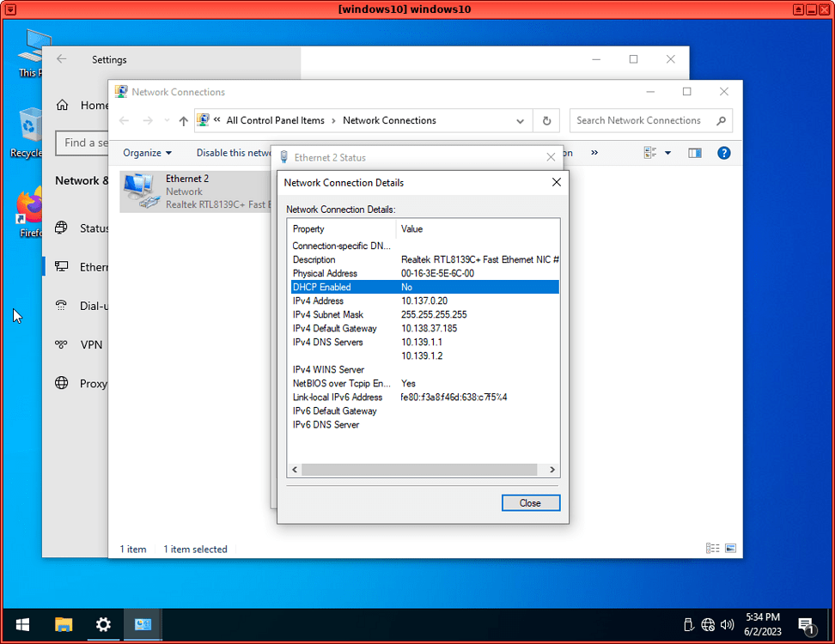
Task: Go up one folder level
Action: [183, 121]
